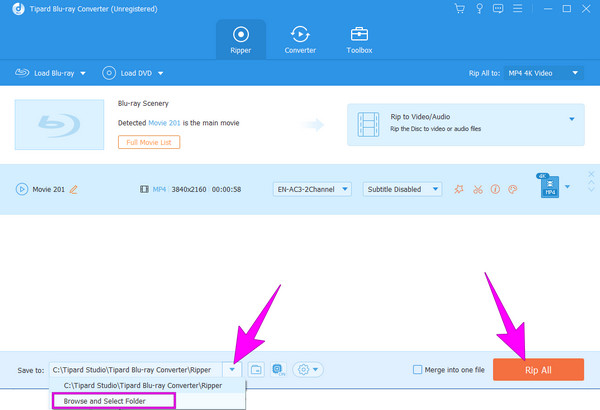
Task: Click the edit effects star wand icon
Action: (x=458, y=189)
